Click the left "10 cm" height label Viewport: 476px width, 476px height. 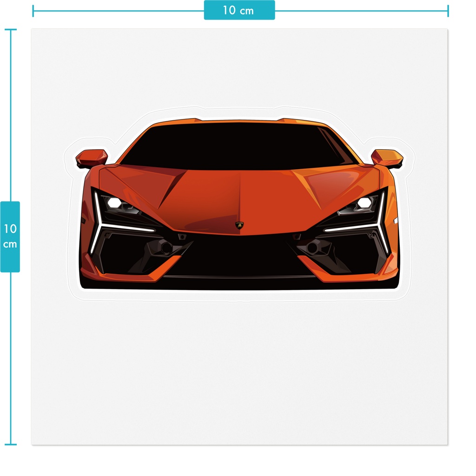click(x=10, y=237)
